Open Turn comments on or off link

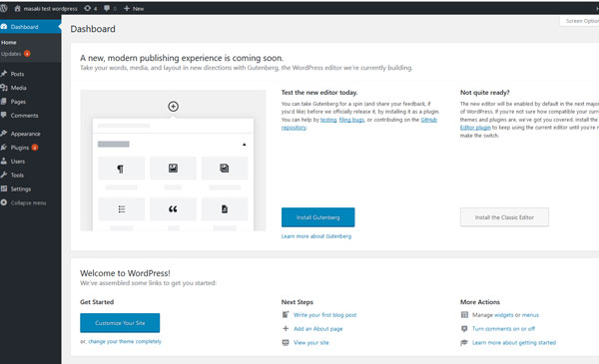point(503,329)
